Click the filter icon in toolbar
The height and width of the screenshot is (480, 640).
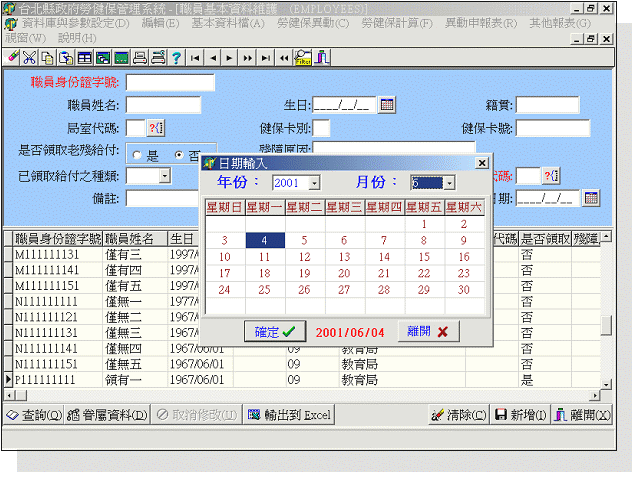302,58
